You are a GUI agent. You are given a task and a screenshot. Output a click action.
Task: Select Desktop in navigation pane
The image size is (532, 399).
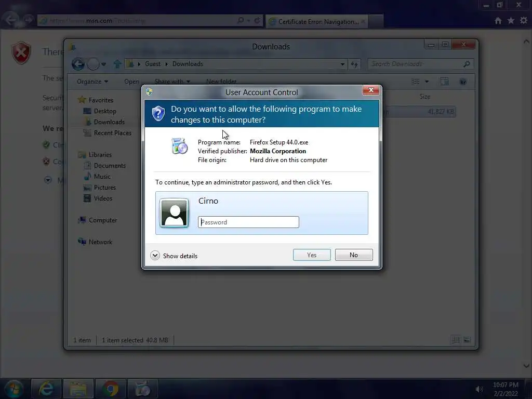click(x=105, y=111)
